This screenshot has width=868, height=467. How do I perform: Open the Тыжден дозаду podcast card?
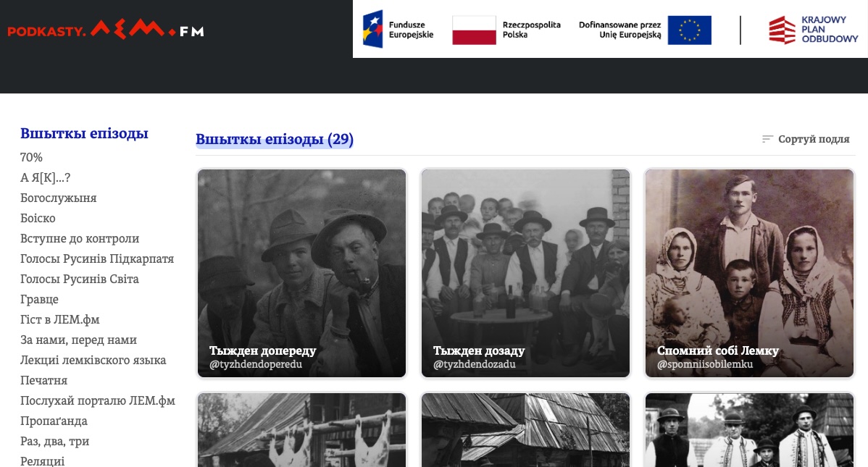(x=525, y=274)
